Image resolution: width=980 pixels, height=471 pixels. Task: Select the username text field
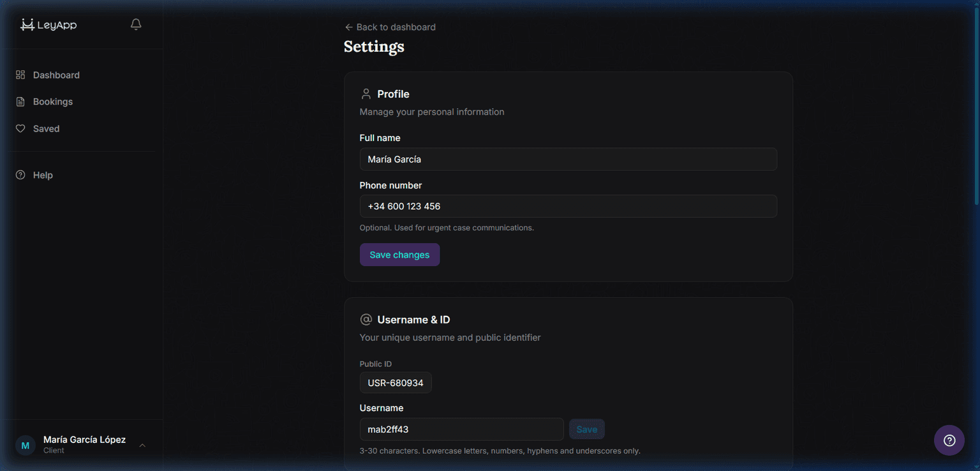[461, 429]
